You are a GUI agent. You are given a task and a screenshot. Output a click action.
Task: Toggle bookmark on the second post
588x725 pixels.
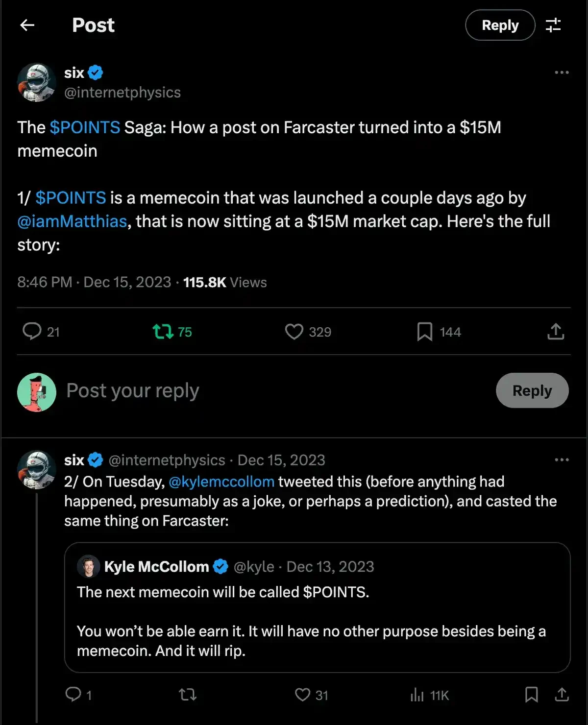click(531, 694)
